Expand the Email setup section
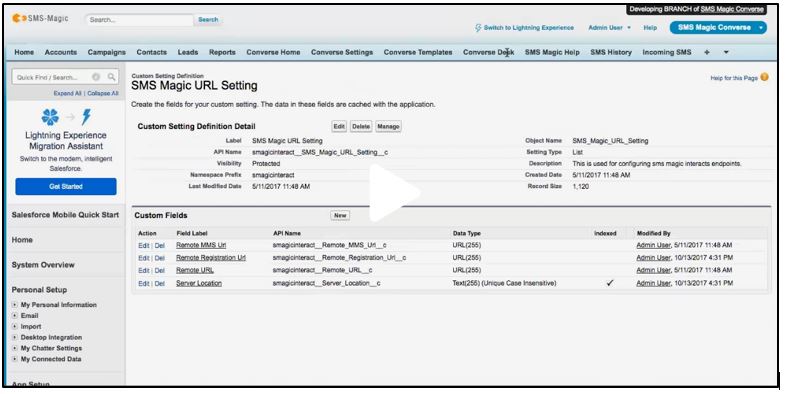 15,316
